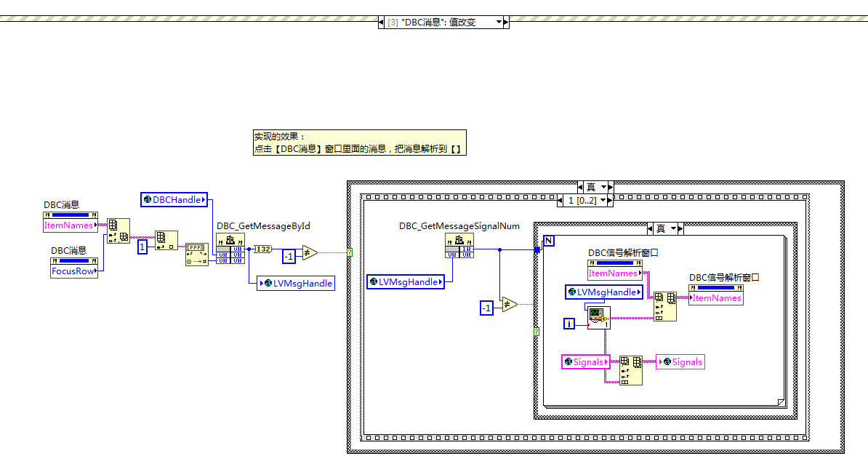868x472 pixels.
Task: Click the Signals output variable inside the loop
Action: [681, 361]
